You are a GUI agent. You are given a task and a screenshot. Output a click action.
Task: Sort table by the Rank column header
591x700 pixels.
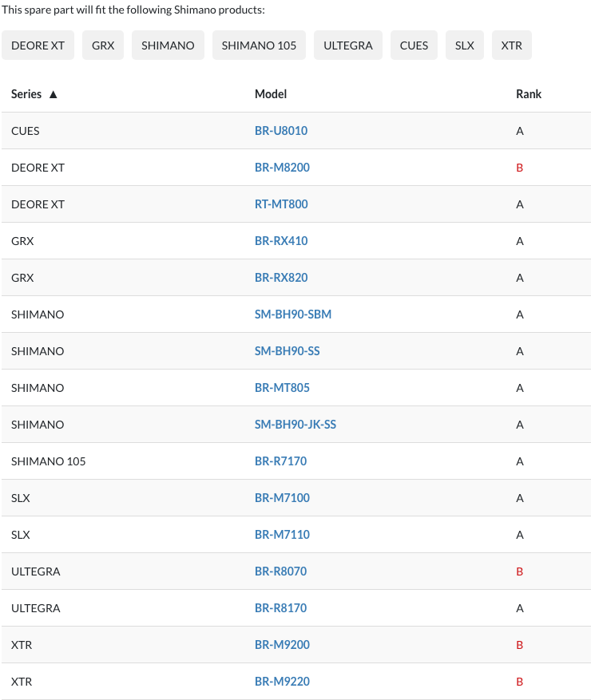(529, 94)
